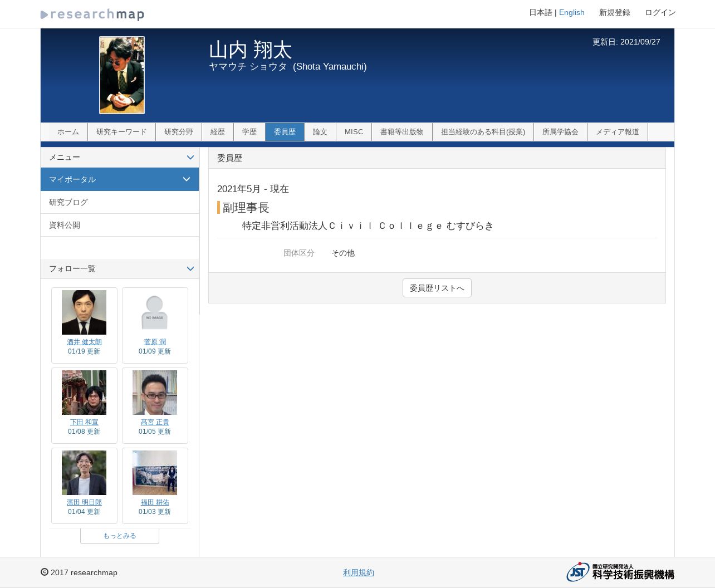
Task: Collapse the マイポータル chevron
Action: point(187,179)
